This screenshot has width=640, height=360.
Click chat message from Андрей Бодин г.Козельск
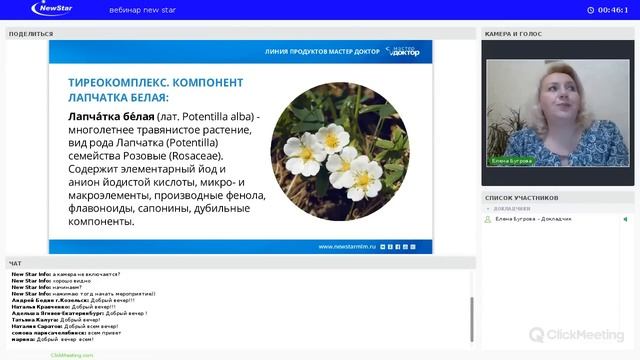tap(73, 300)
